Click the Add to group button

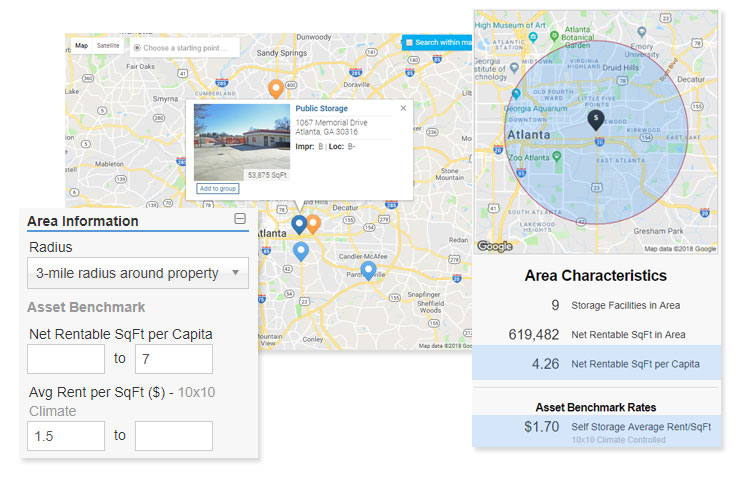pyautogui.click(x=218, y=188)
